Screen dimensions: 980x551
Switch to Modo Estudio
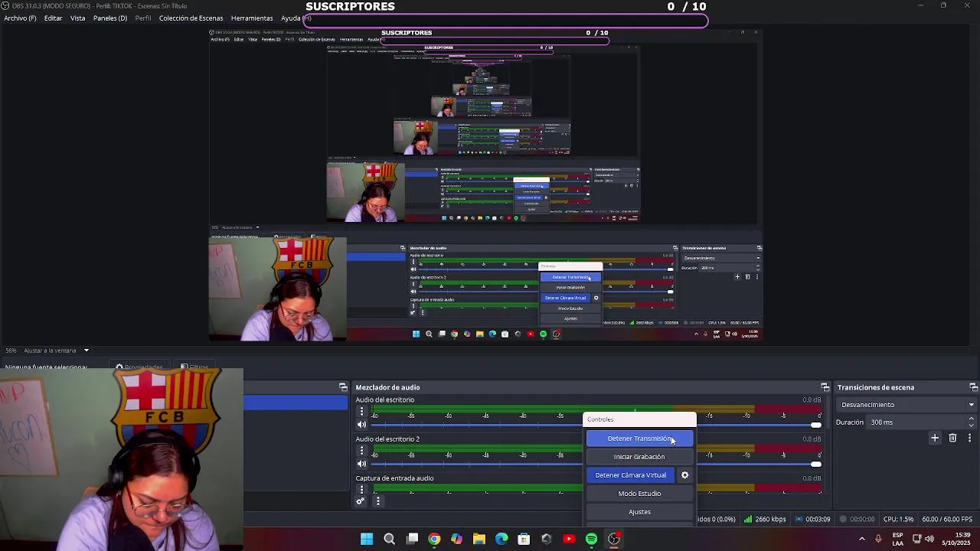pyautogui.click(x=639, y=494)
